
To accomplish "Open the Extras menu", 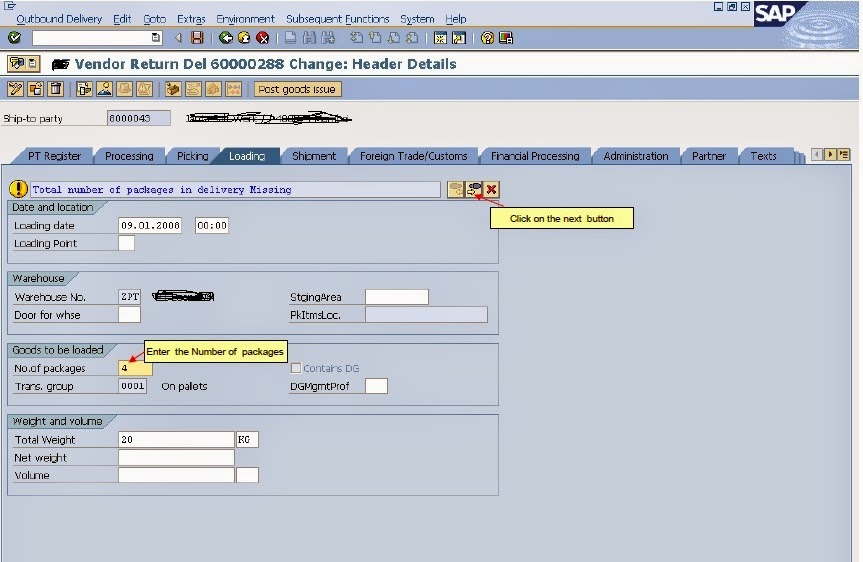I will (x=191, y=19).
